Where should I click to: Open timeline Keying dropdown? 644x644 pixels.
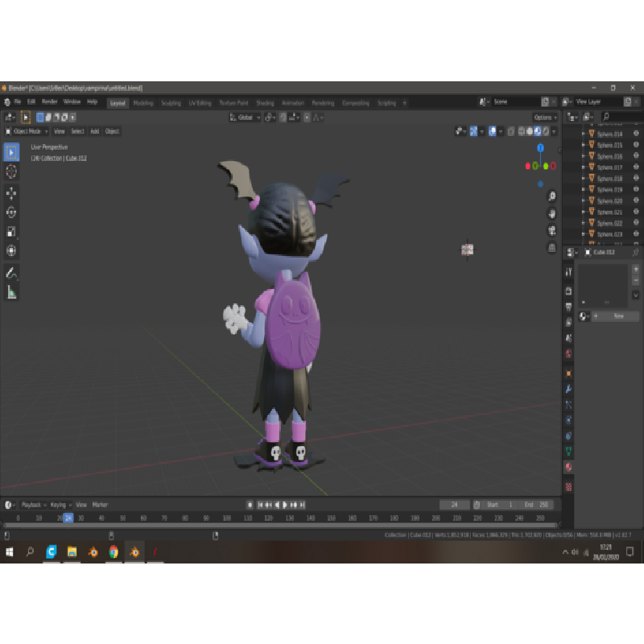pyautogui.click(x=61, y=505)
